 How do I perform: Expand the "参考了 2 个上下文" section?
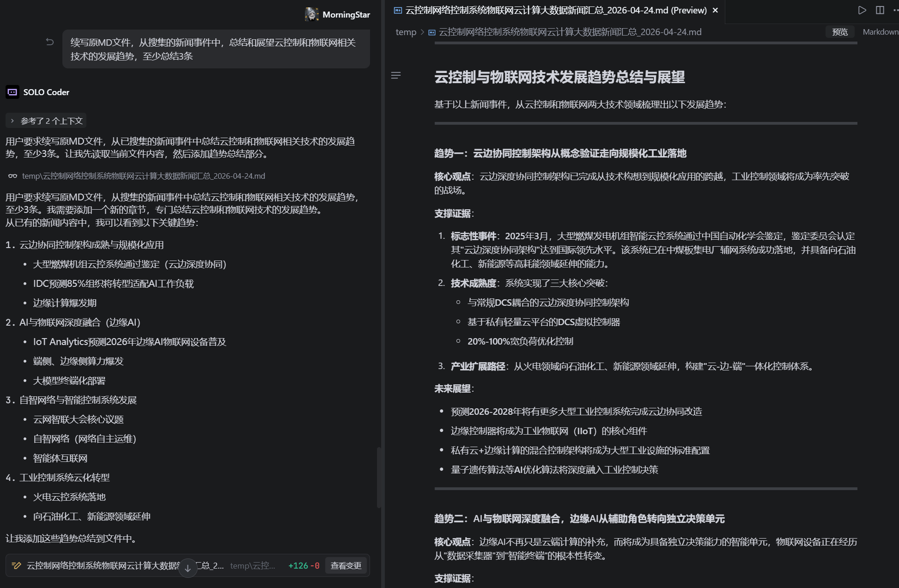pos(46,121)
